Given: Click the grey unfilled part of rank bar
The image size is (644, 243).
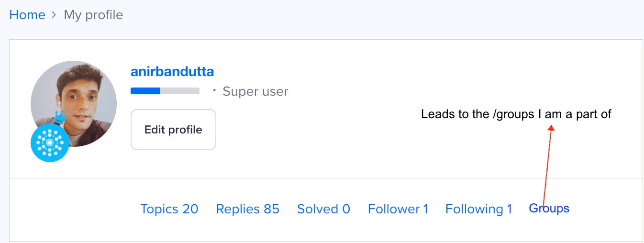Looking at the screenshot, I should pyautogui.click(x=179, y=91).
